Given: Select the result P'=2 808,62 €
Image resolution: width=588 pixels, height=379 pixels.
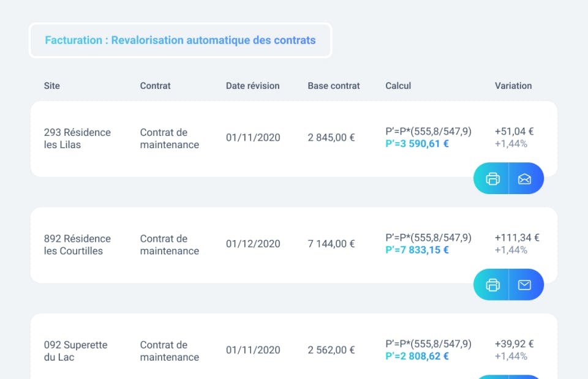Looking at the screenshot, I should (x=417, y=356).
